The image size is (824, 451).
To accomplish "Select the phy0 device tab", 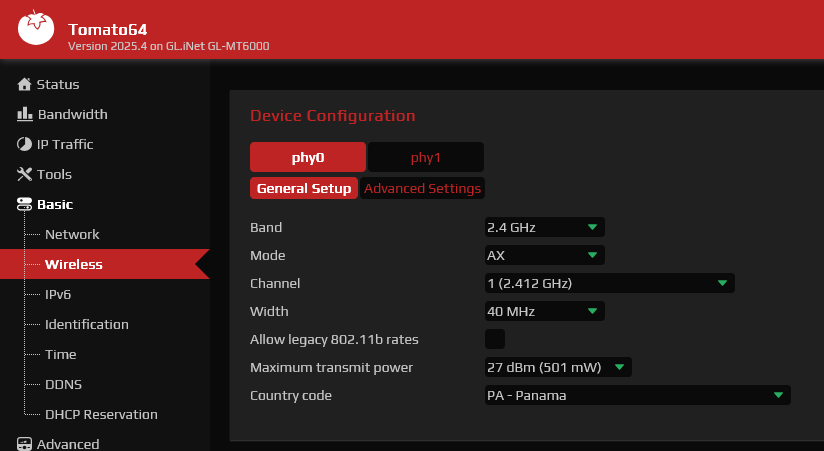I will 308,157.
